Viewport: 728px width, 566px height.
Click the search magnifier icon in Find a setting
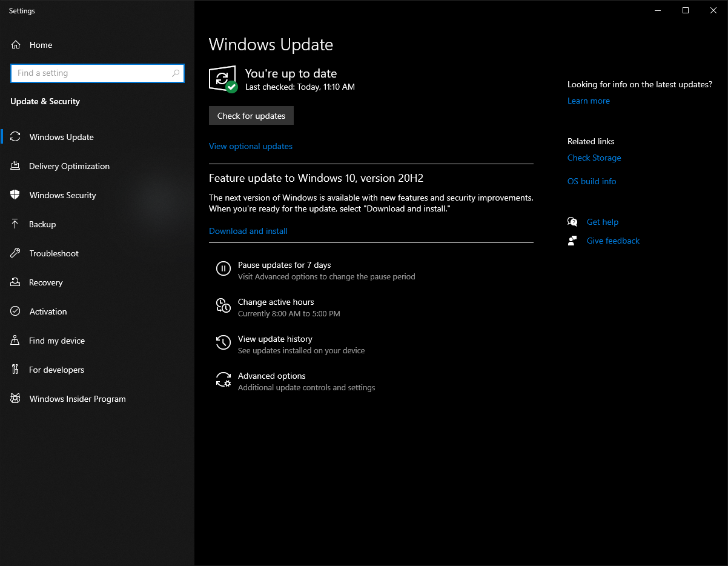tap(176, 73)
